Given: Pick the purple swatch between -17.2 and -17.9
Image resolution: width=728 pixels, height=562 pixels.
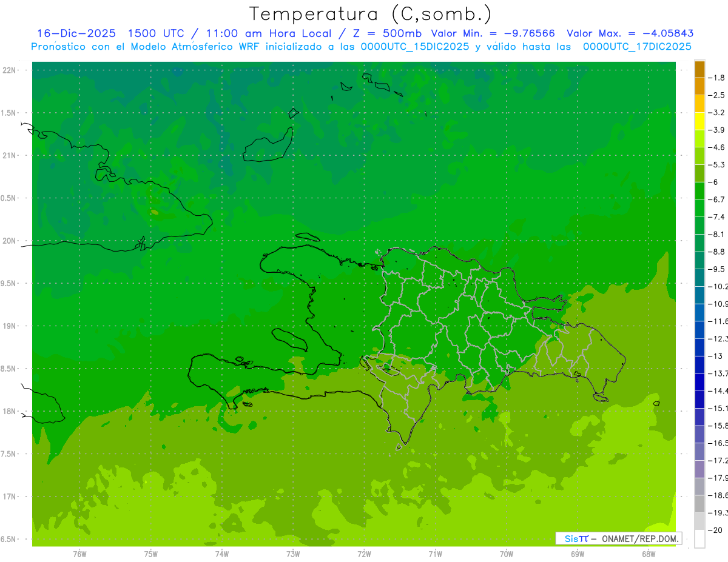Looking at the screenshot, I should 699,469.
